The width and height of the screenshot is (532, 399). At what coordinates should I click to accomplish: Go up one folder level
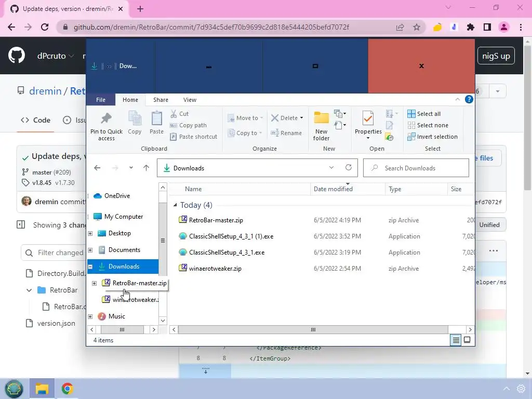146,168
